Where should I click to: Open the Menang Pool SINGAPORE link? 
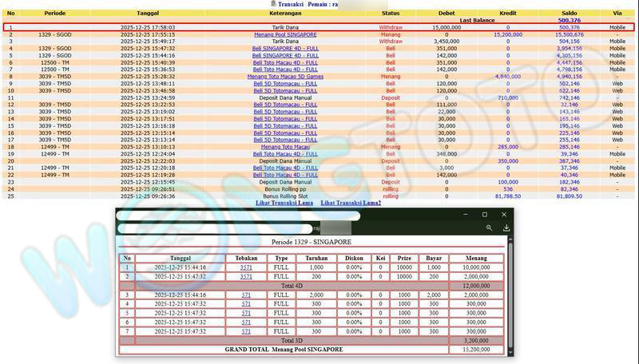[x=285, y=35]
